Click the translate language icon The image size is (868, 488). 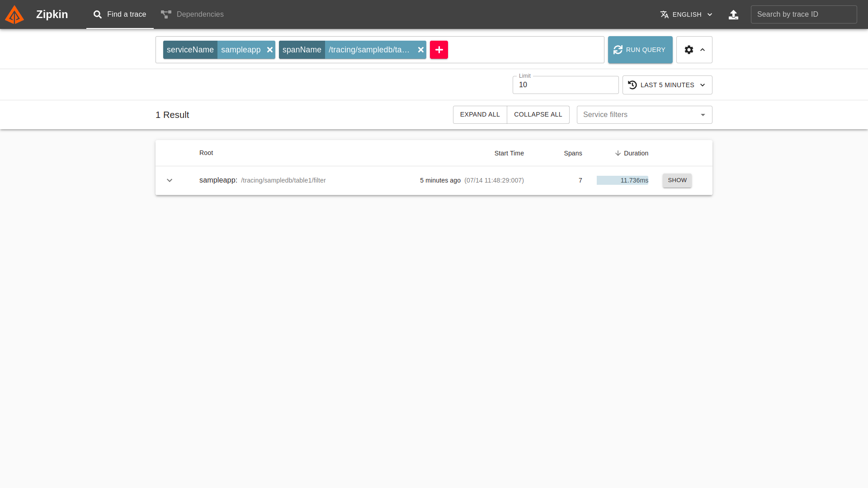click(664, 14)
